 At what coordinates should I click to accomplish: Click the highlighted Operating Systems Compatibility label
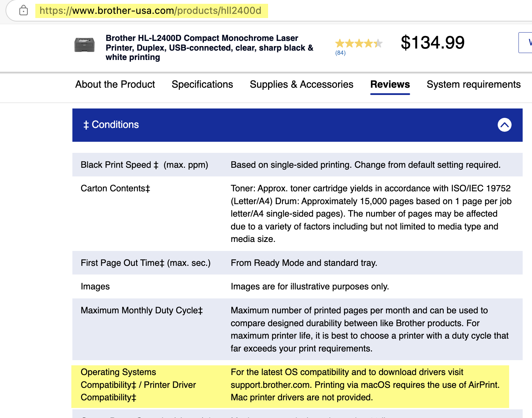point(138,385)
